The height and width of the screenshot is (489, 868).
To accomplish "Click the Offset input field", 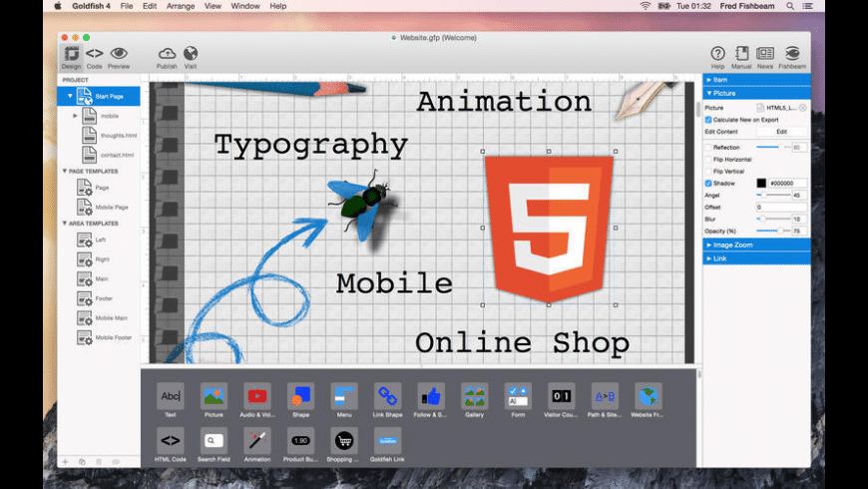I will 781,208.
